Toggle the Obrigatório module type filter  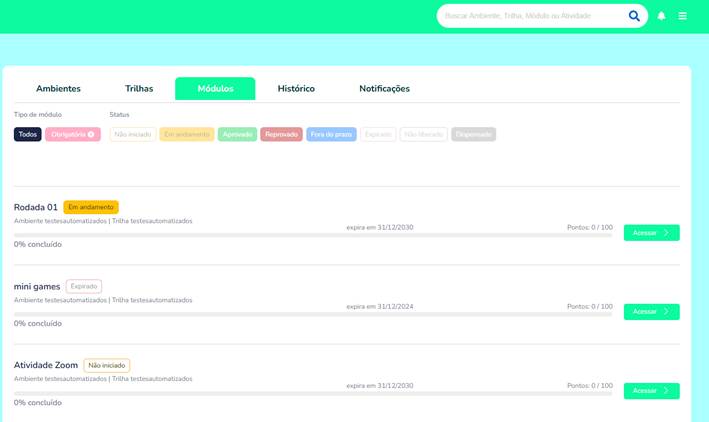click(73, 134)
